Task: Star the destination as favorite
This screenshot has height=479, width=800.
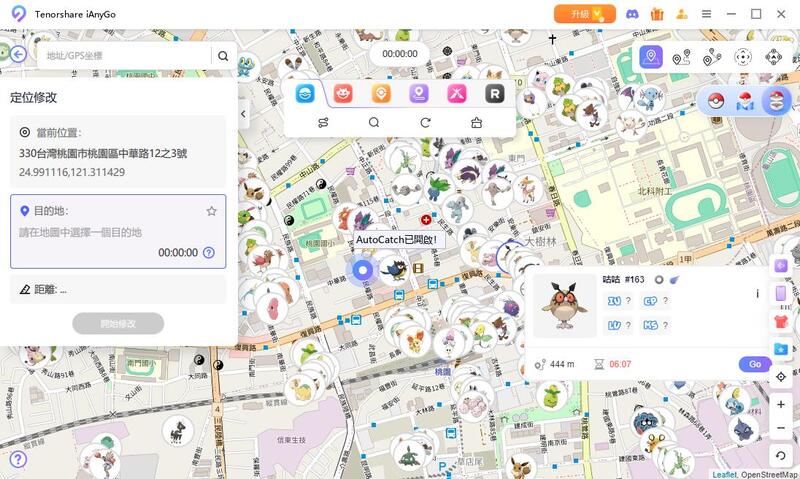Action: click(211, 211)
